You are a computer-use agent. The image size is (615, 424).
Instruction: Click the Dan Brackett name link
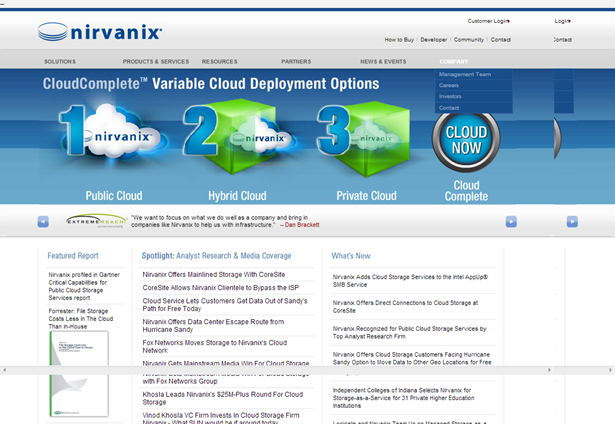pyautogui.click(x=302, y=225)
